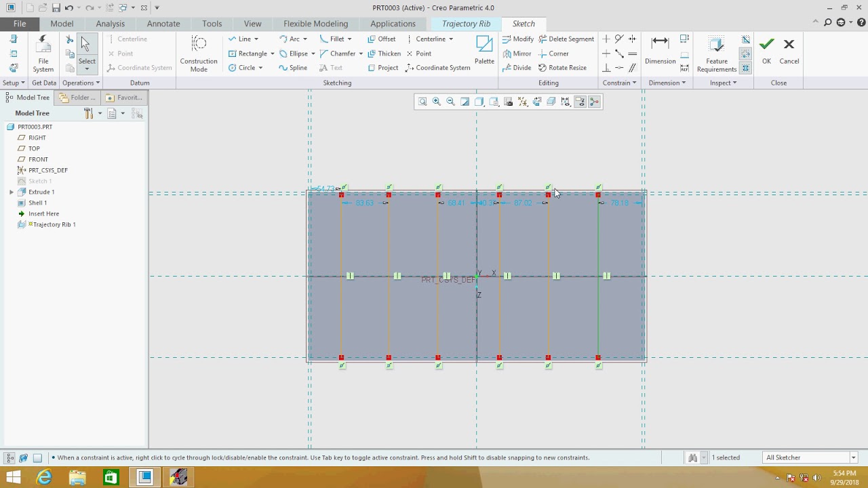Viewport: 868px width, 488px height.
Task: Expand the Setup group dropdown
Action: pos(14,83)
